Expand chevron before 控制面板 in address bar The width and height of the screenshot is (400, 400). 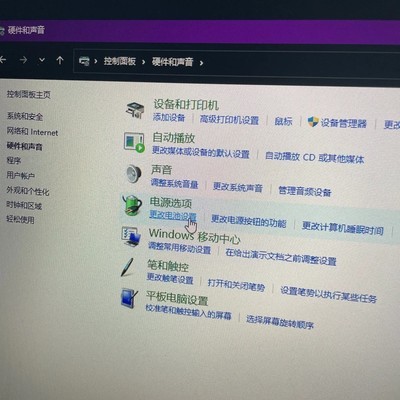point(96,61)
